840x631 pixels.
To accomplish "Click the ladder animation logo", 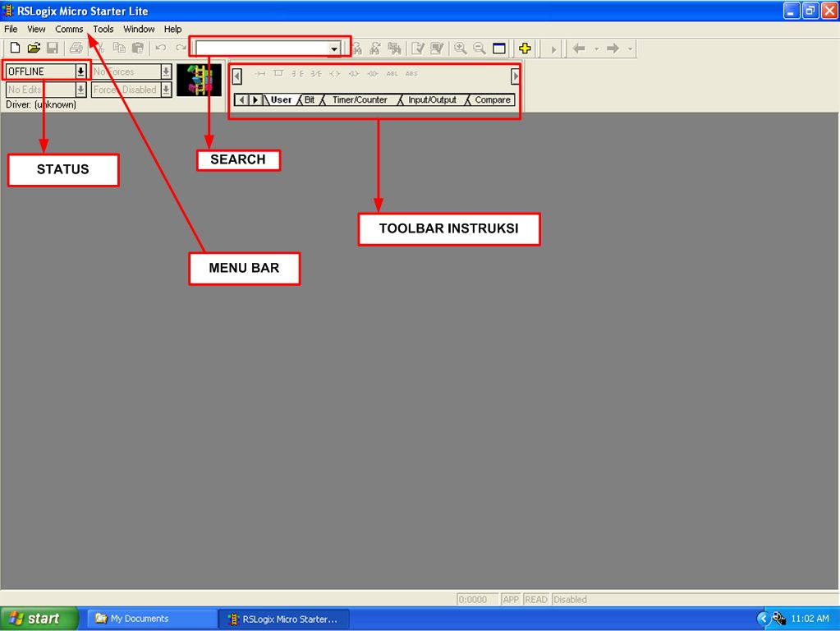I will [x=199, y=80].
